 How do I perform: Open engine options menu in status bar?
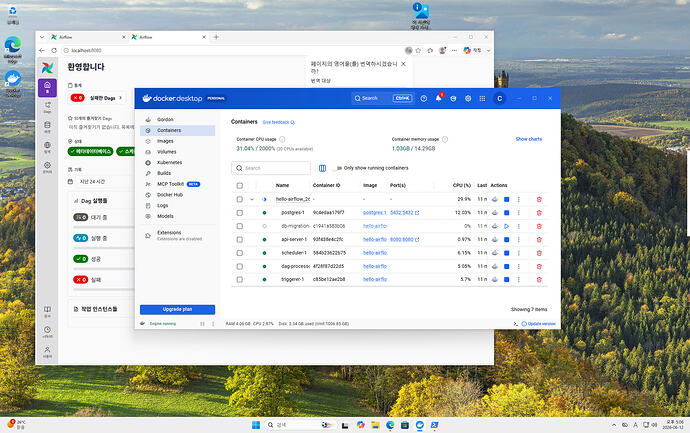(x=213, y=324)
